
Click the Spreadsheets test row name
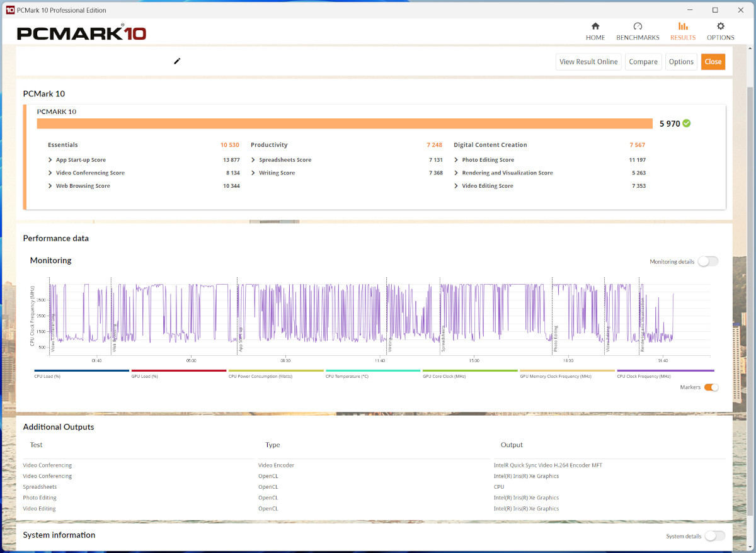pyautogui.click(x=40, y=487)
